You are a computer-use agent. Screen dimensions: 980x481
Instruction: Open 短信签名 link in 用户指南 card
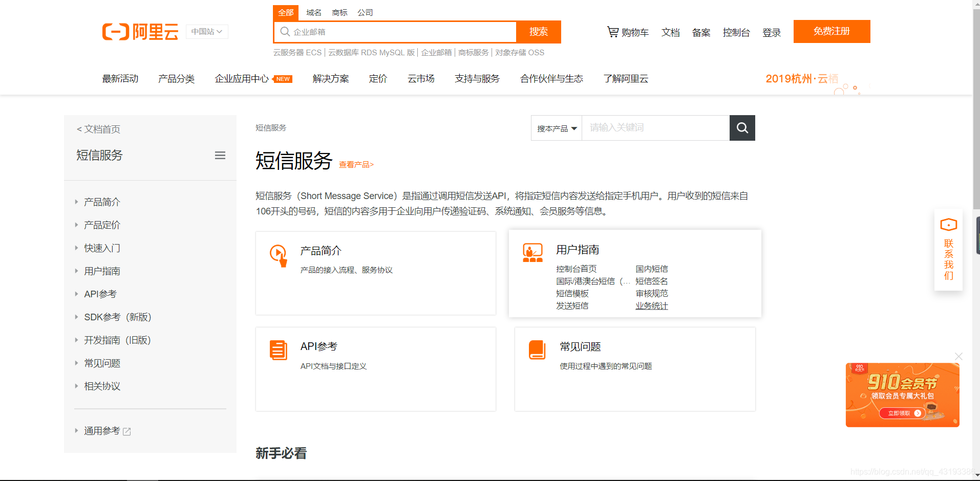point(652,281)
